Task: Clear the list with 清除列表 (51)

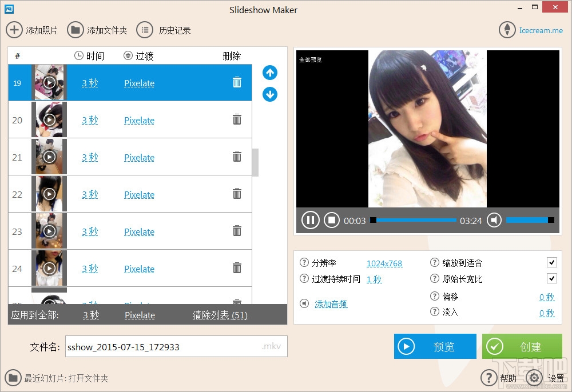Action: [220, 315]
